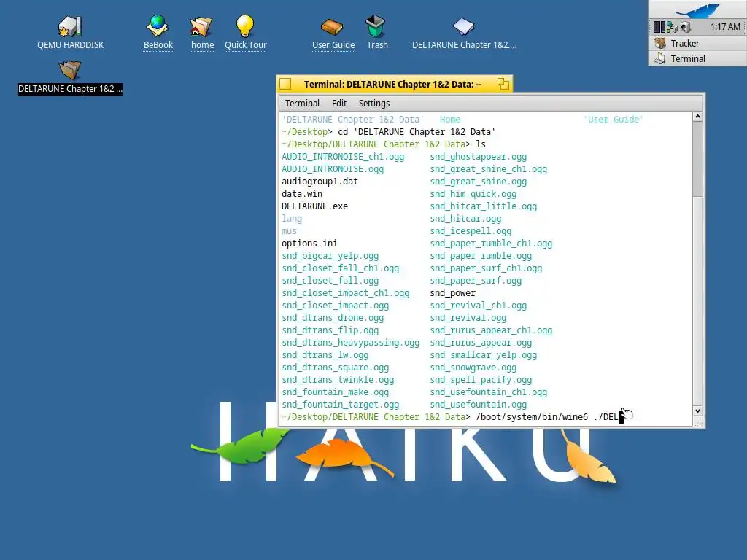
Task: Click snd_spell_pacify.ogg in the listing
Action: pyautogui.click(x=481, y=379)
